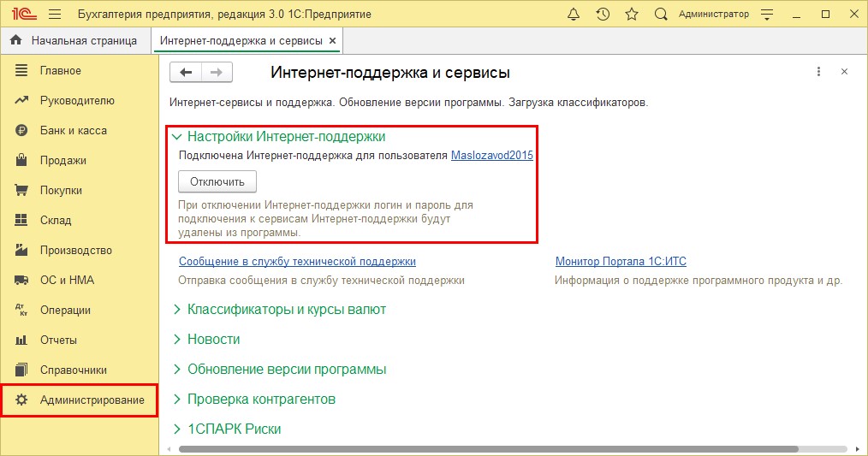Switch to Начальная страница tab
The height and width of the screenshot is (456, 868).
76,40
